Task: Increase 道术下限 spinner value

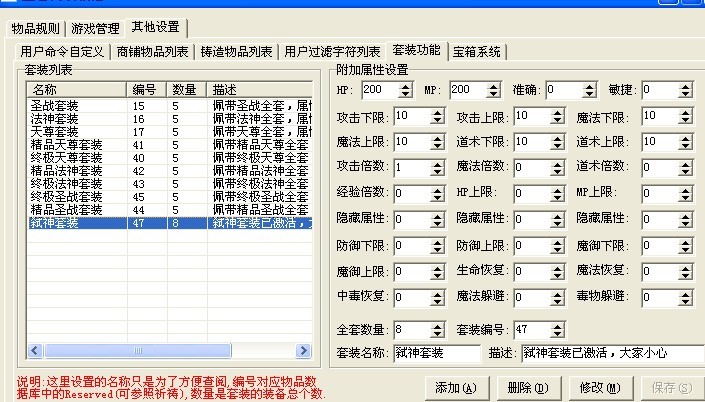Action: pos(558,138)
